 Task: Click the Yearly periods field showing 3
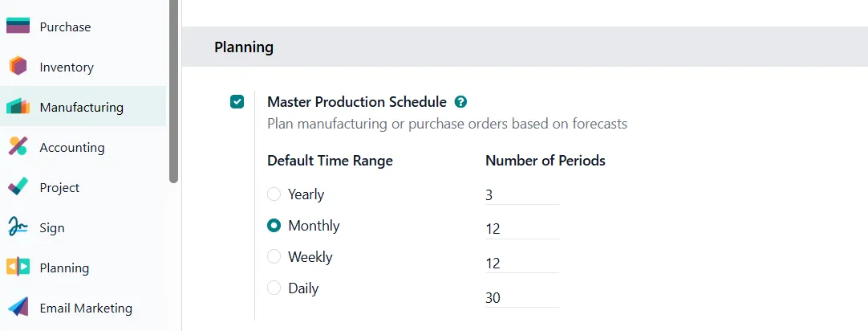click(522, 195)
